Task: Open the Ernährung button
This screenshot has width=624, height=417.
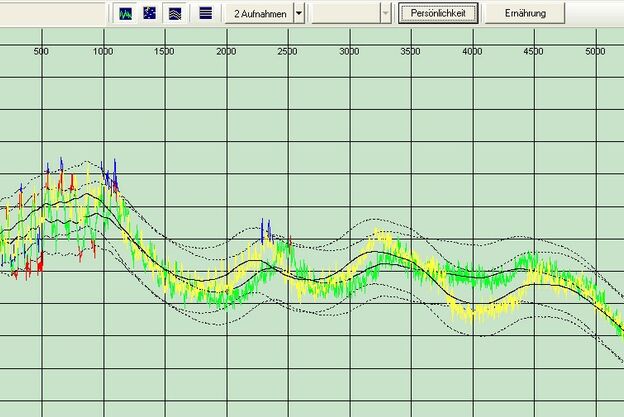Action: (x=525, y=13)
